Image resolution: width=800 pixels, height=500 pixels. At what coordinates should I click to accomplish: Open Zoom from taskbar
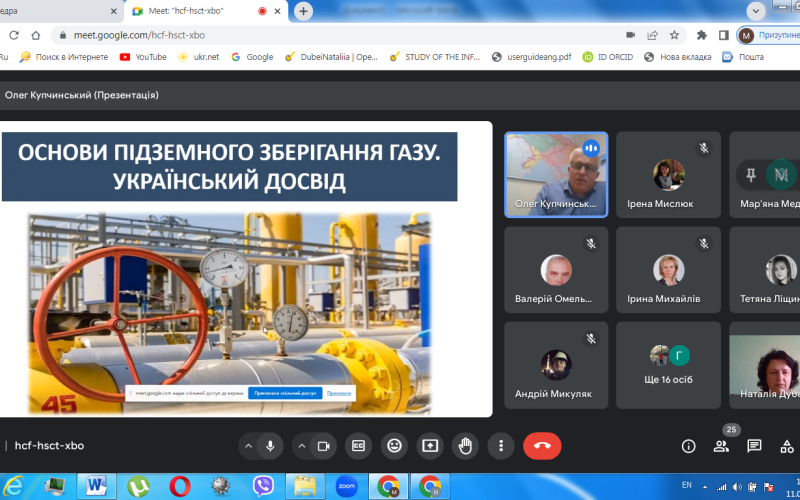(x=346, y=486)
